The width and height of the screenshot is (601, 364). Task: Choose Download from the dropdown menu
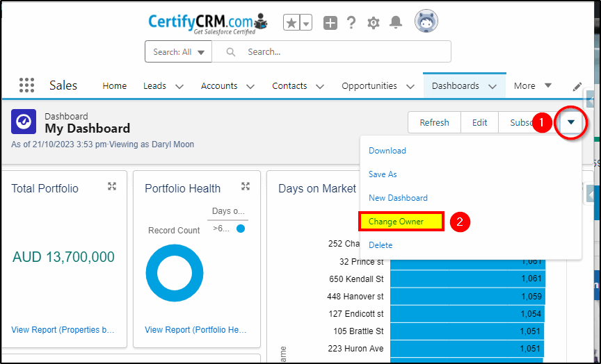387,151
